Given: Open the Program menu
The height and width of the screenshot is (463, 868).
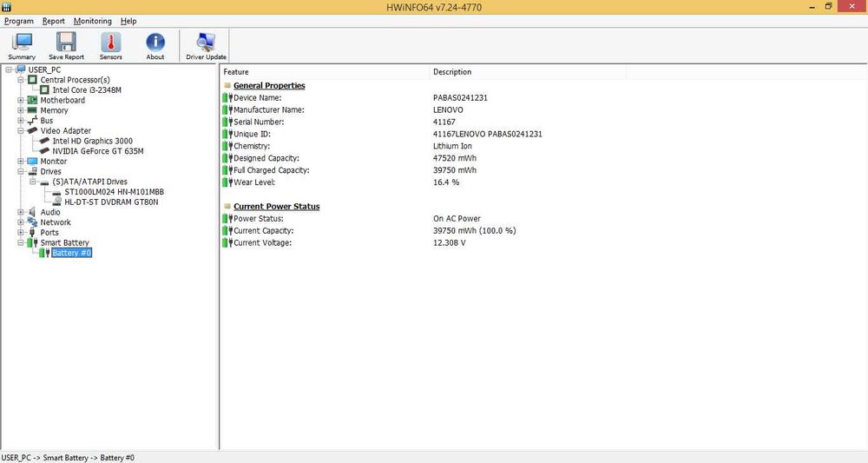Looking at the screenshot, I should pos(19,21).
